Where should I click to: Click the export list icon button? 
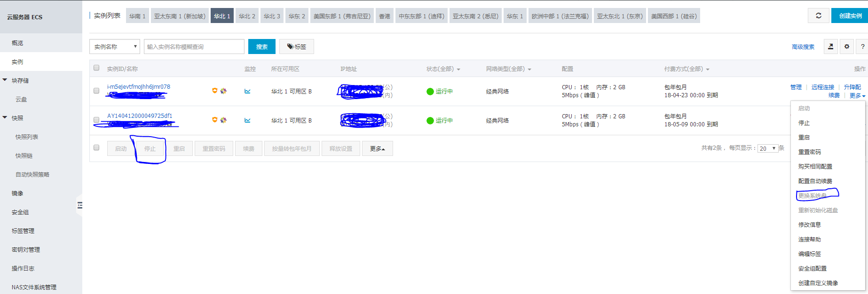click(x=830, y=46)
